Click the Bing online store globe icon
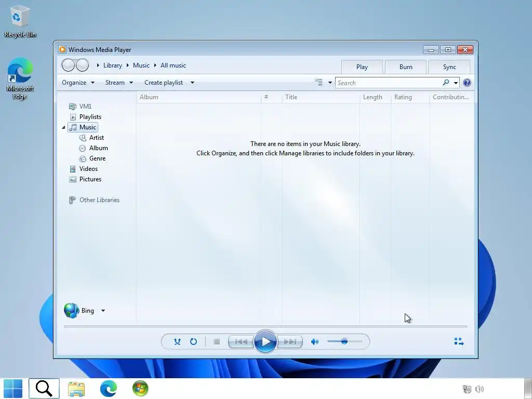The height and width of the screenshot is (399, 532). pyautogui.click(x=71, y=311)
